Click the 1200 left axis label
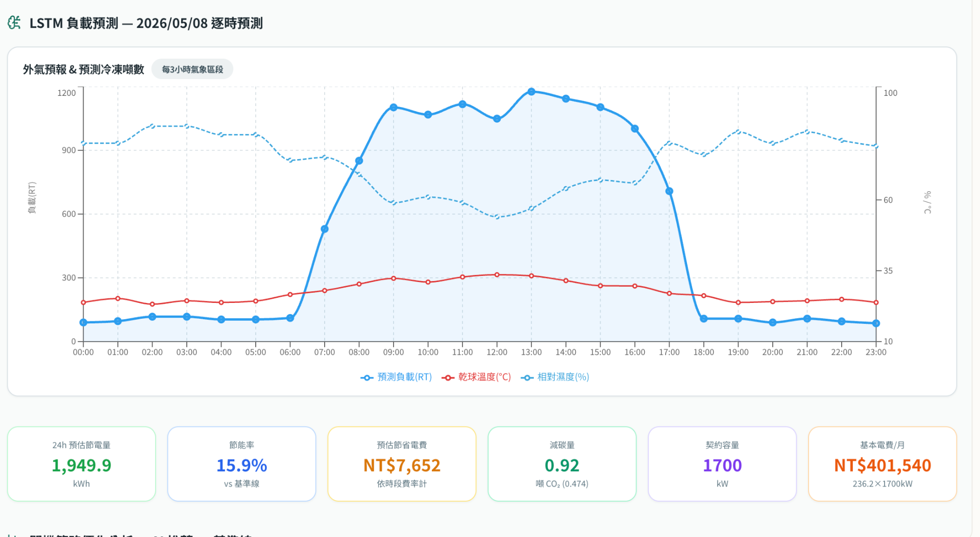 click(66, 93)
